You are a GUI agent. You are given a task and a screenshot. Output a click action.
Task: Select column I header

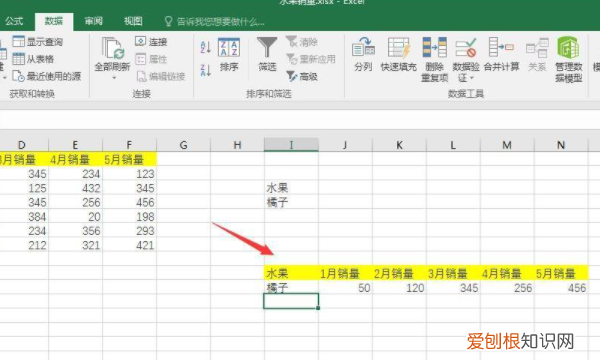click(291, 145)
